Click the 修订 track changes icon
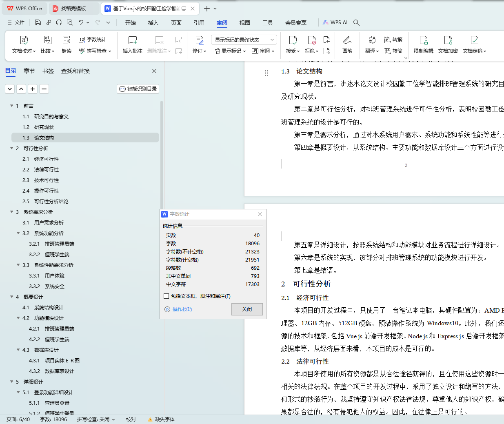 tap(200, 40)
